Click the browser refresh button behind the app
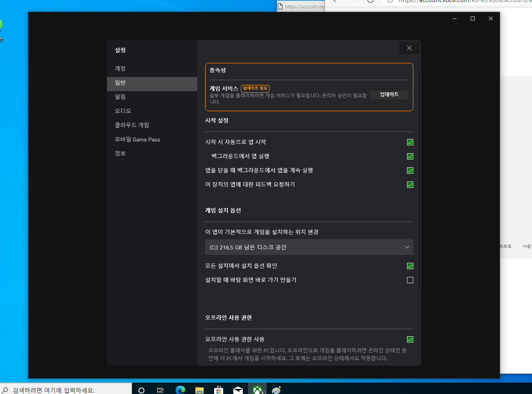532x394 pixels. (371, 1)
